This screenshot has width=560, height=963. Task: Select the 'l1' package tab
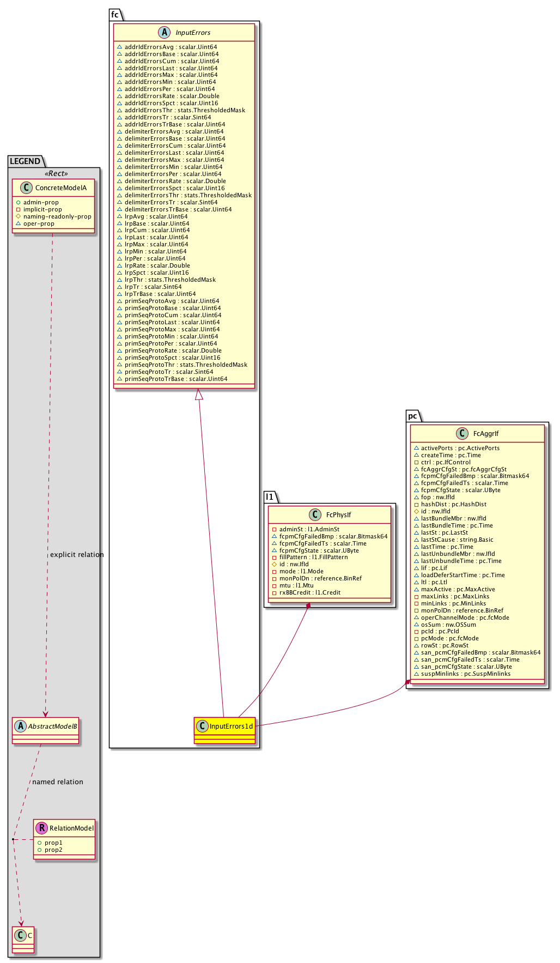(270, 497)
